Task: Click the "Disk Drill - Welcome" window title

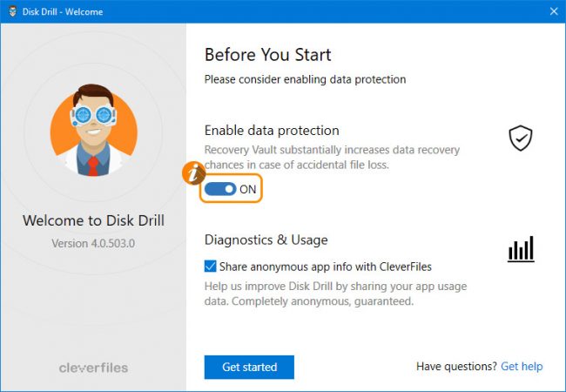Action: [x=64, y=11]
